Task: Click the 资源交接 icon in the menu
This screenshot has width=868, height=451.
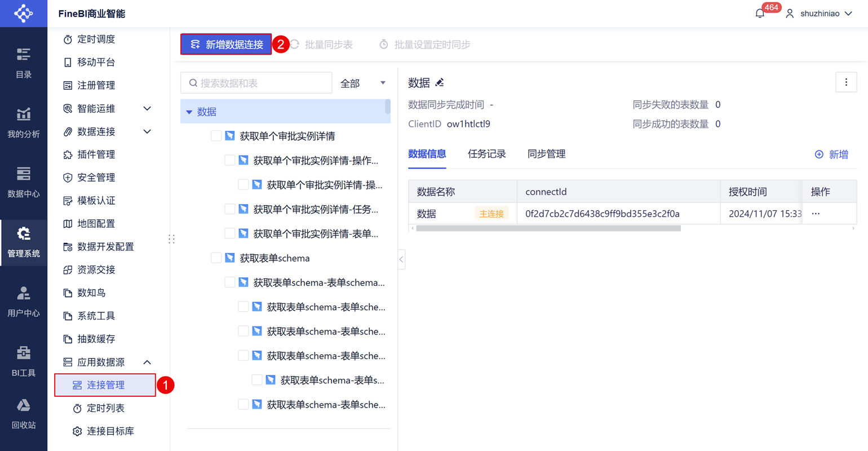Action: (68, 270)
